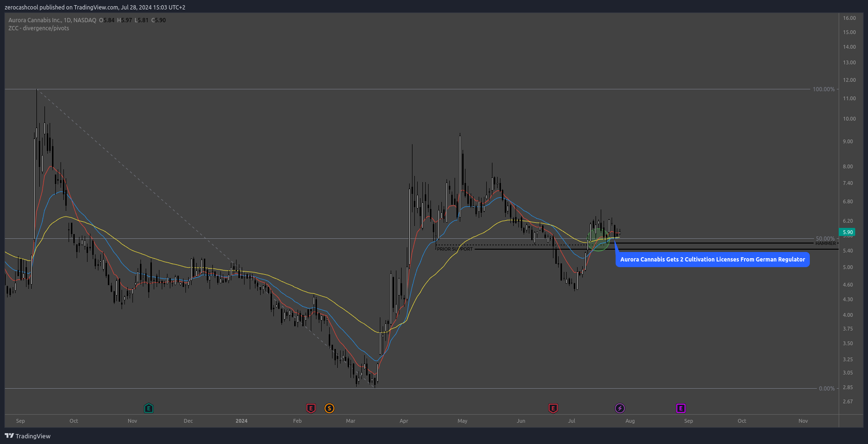Select the 100.00% Fibonacci level label
Image resolution: width=868 pixels, height=444 pixels.
point(824,89)
